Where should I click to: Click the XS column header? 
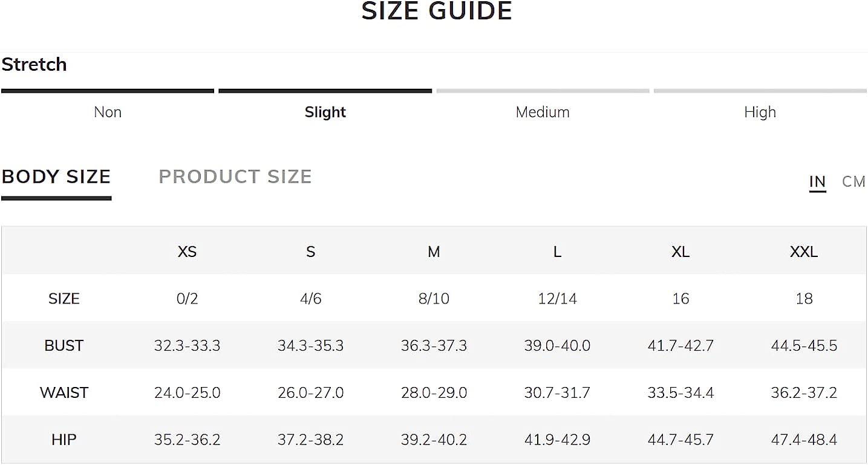coord(187,252)
